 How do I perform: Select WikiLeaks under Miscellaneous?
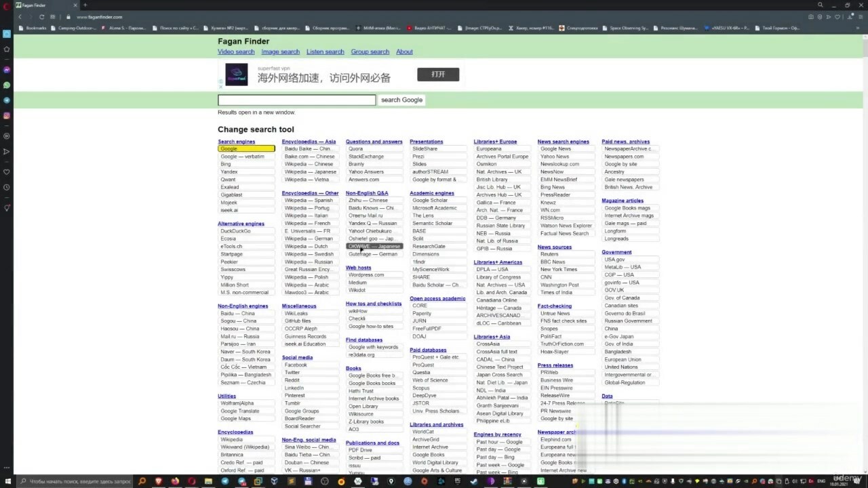pyautogui.click(x=311, y=313)
